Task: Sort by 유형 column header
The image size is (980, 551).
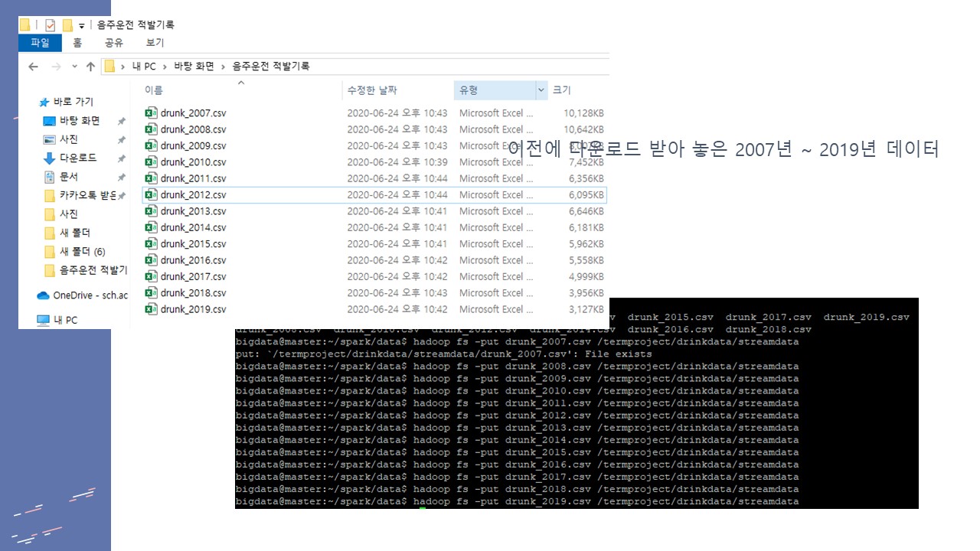Action: (469, 90)
